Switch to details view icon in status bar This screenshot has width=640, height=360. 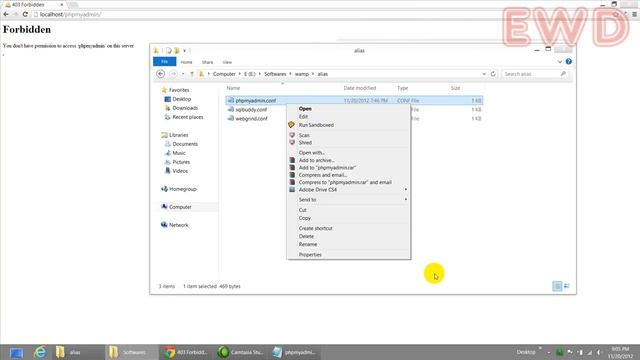point(557,286)
